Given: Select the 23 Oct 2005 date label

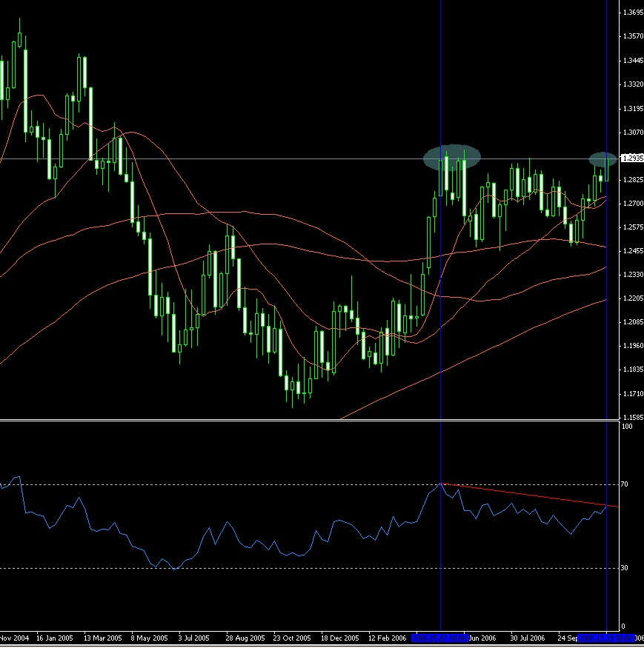Looking at the screenshot, I should click(x=291, y=638).
